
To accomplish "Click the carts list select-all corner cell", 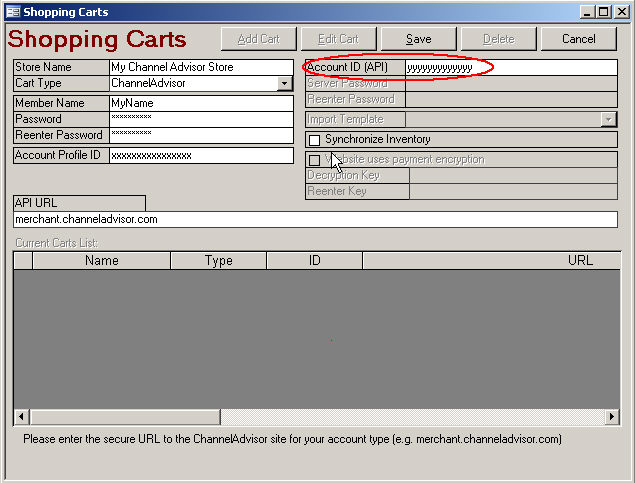I will 23,260.
